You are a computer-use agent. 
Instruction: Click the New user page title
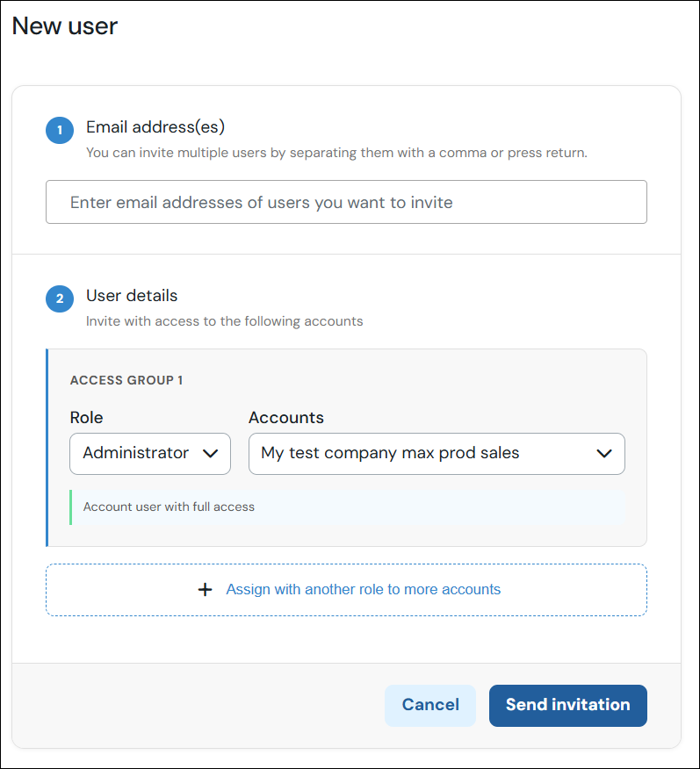click(65, 26)
